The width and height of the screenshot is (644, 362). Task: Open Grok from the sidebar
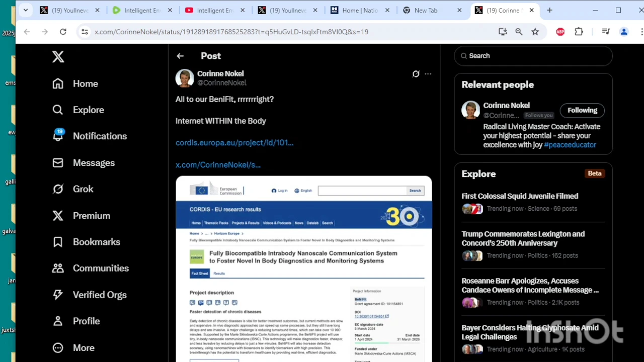click(73, 189)
